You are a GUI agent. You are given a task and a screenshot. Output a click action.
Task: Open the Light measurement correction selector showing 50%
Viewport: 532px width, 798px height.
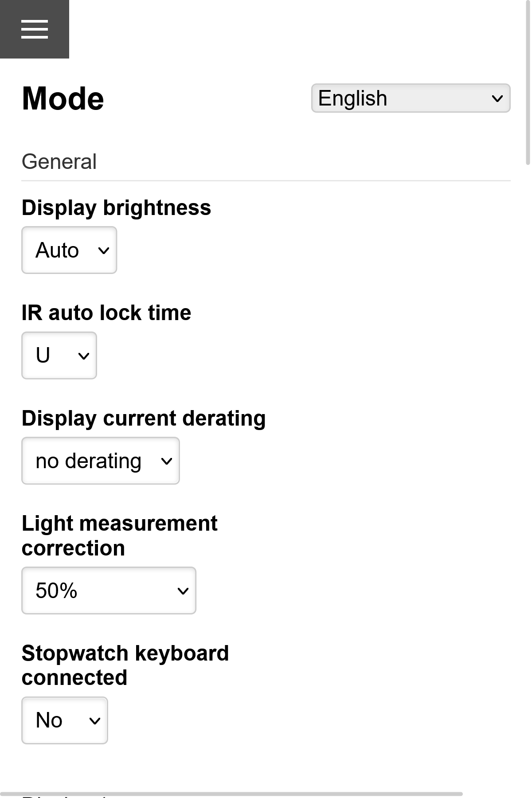pos(109,591)
